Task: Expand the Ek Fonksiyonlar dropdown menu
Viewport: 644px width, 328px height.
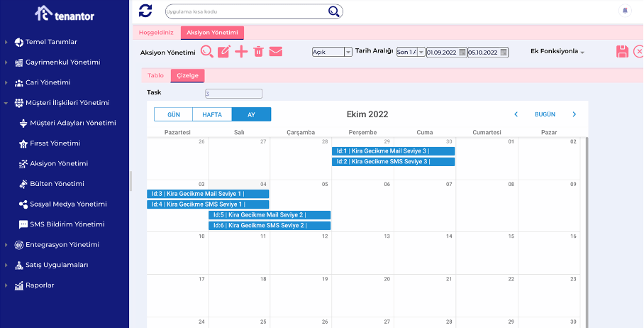Action: (557, 51)
